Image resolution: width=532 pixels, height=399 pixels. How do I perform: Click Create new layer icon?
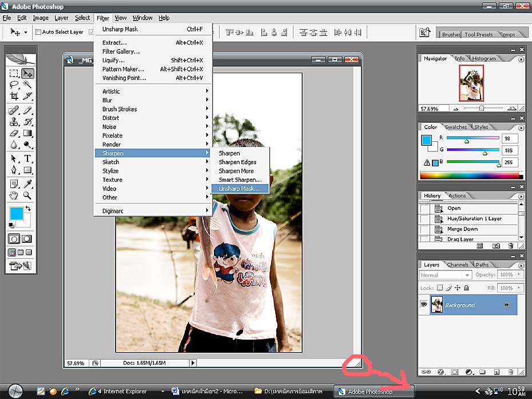497,372
